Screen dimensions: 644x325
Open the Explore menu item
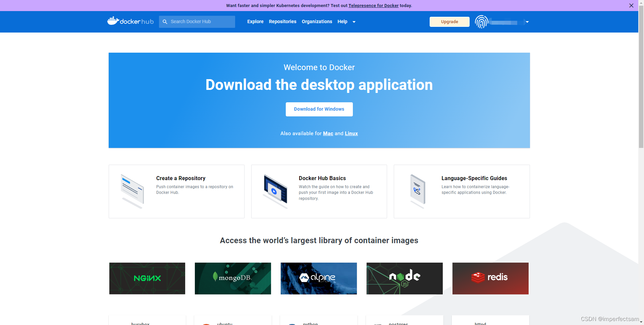click(255, 21)
